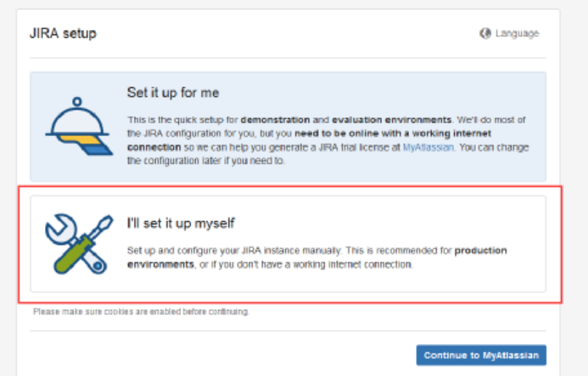Click the globe icon beside Language
The height and width of the screenshot is (376, 588).
(485, 33)
